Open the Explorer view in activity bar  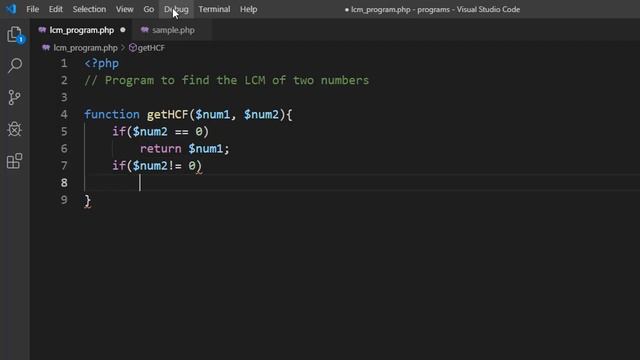coord(15,34)
